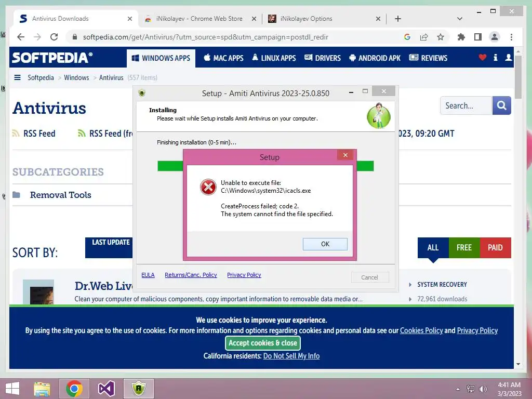Go back in Chrome

pyautogui.click(x=21, y=37)
